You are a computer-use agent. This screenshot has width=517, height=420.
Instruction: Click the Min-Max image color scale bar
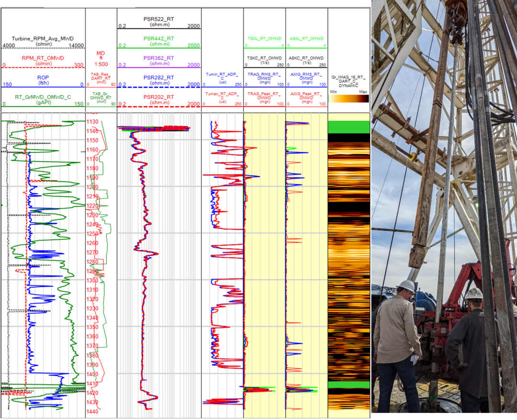(349, 99)
